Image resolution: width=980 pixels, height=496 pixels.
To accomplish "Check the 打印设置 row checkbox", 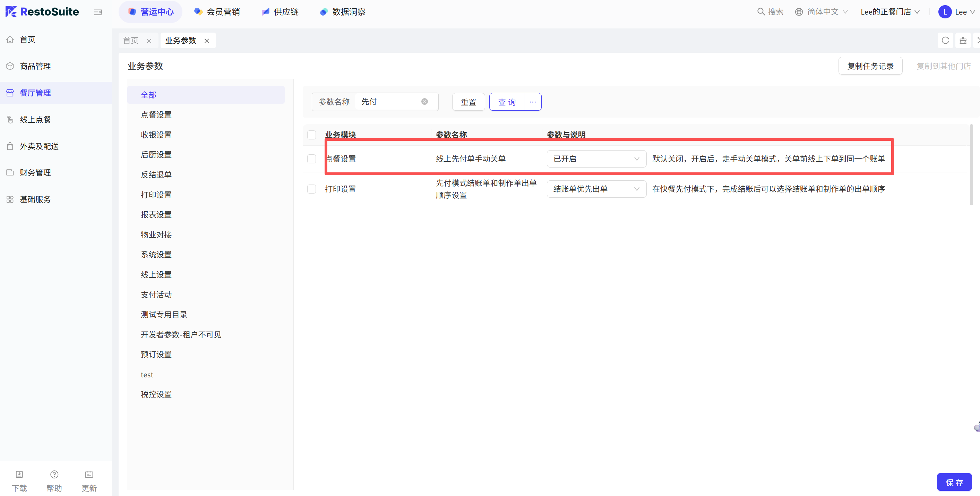I will [x=311, y=189].
